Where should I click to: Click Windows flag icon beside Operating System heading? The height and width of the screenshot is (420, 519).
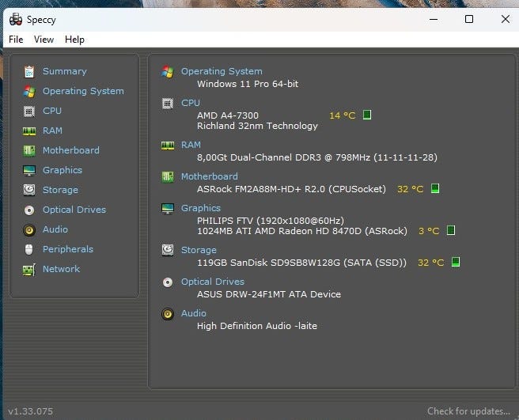click(x=168, y=71)
